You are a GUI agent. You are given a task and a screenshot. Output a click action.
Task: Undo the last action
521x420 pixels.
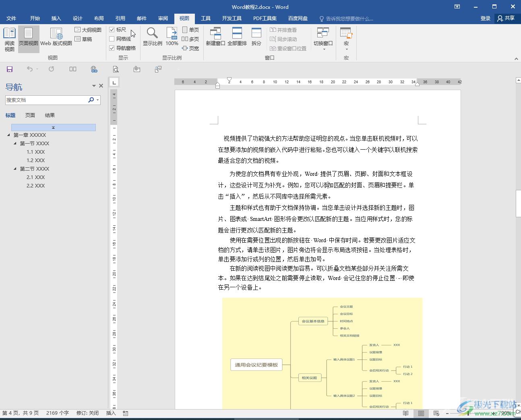tap(29, 69)
